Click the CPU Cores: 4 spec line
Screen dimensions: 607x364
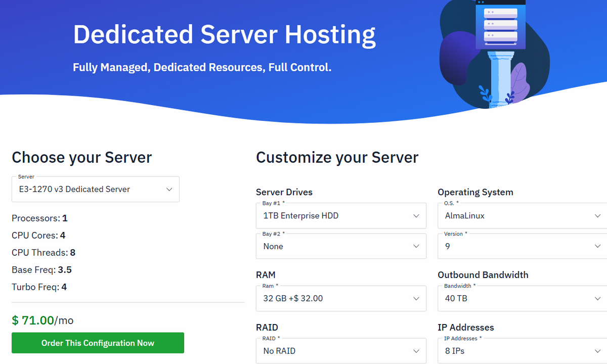coord(38,236)
